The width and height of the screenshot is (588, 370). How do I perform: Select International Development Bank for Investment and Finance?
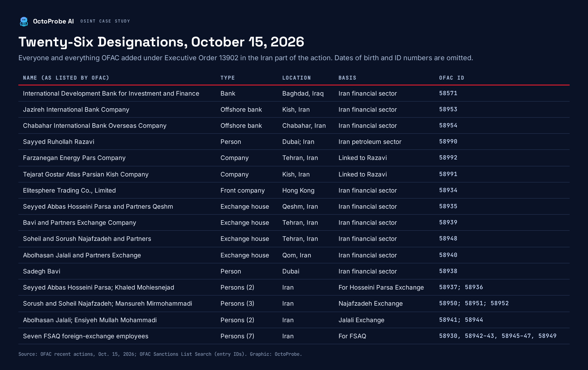[x=111, y=93]
